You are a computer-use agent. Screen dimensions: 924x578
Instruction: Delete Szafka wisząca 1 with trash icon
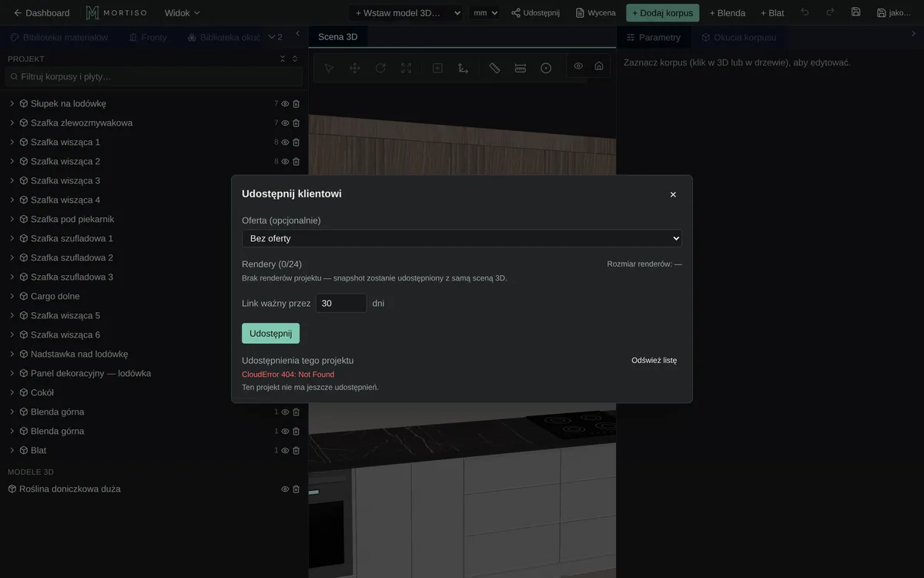tap(296, 142)
